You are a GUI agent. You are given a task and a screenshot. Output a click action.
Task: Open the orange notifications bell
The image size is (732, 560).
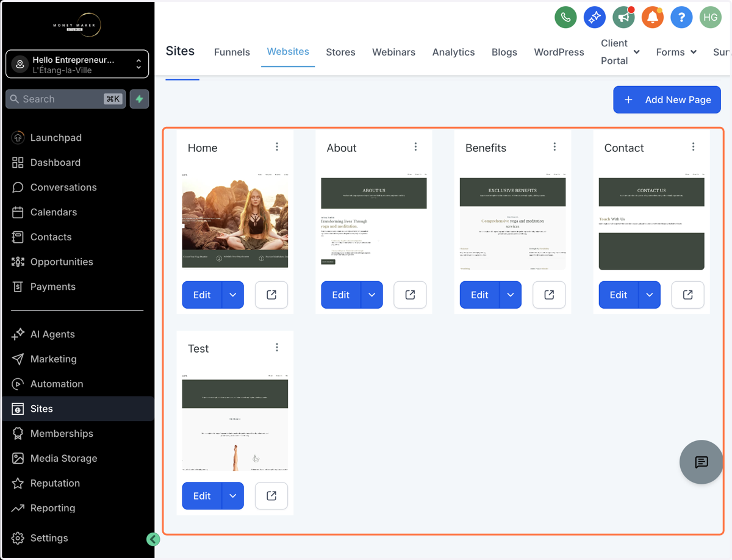pos(652,18)
